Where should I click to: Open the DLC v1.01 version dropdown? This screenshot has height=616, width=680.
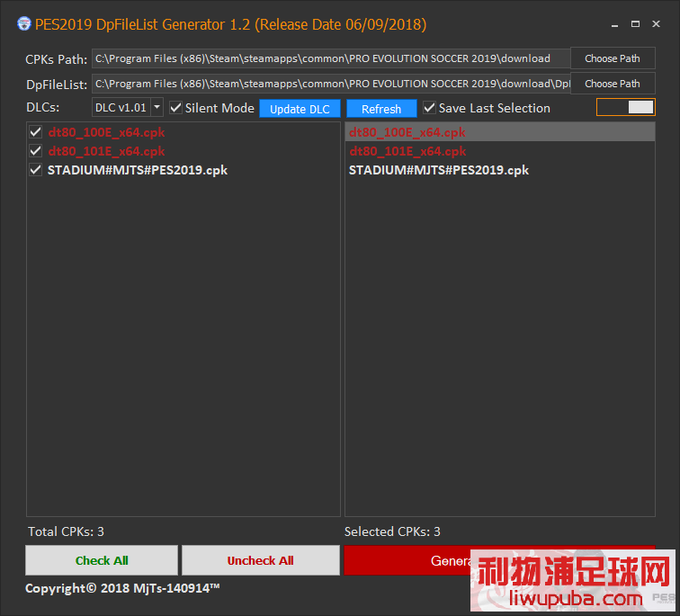pyautogui.click(x=157, y=107)
